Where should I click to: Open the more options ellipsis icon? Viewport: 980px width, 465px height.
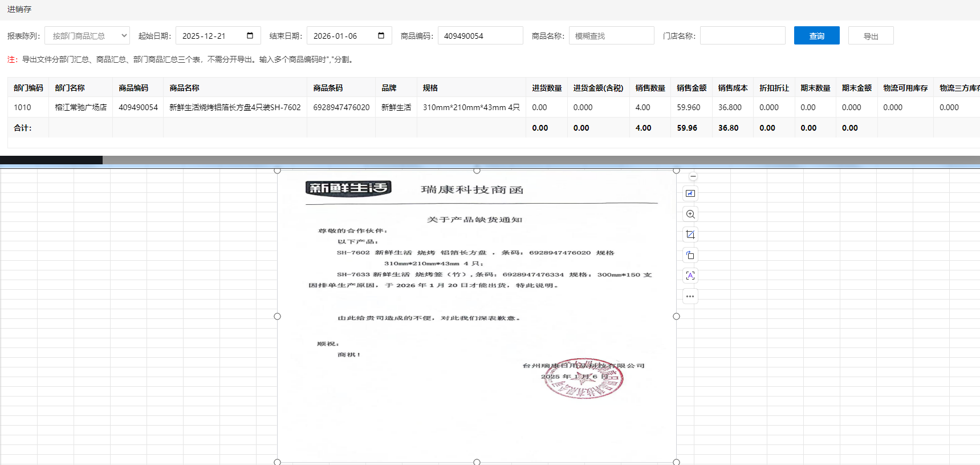tap(690, 296)
